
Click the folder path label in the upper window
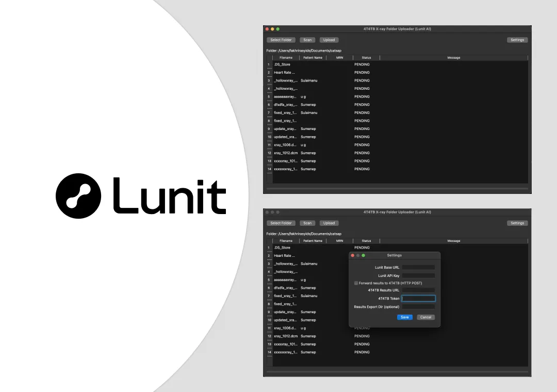click(x=304, y=51)
